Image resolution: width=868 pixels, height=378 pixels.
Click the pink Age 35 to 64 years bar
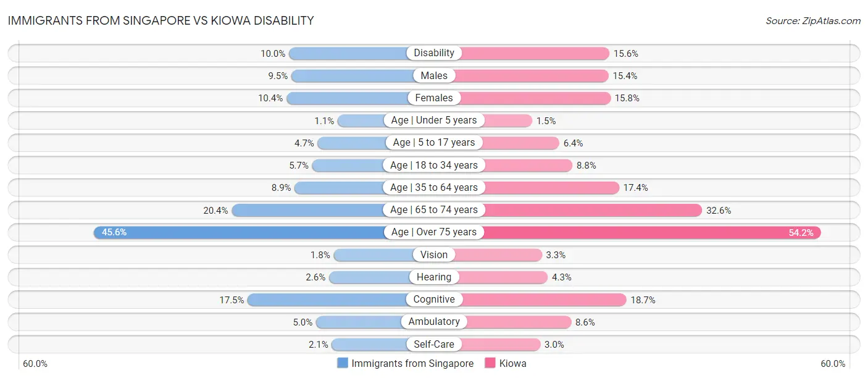pyautogui.click(x=551, y=187)
